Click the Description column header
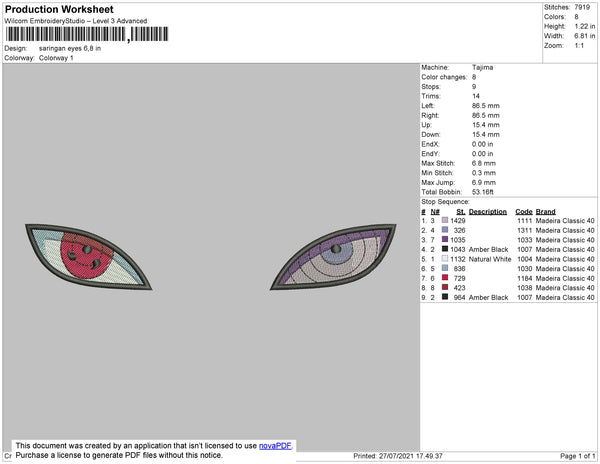The image size is (600, 464). click(x=488, y=212)
